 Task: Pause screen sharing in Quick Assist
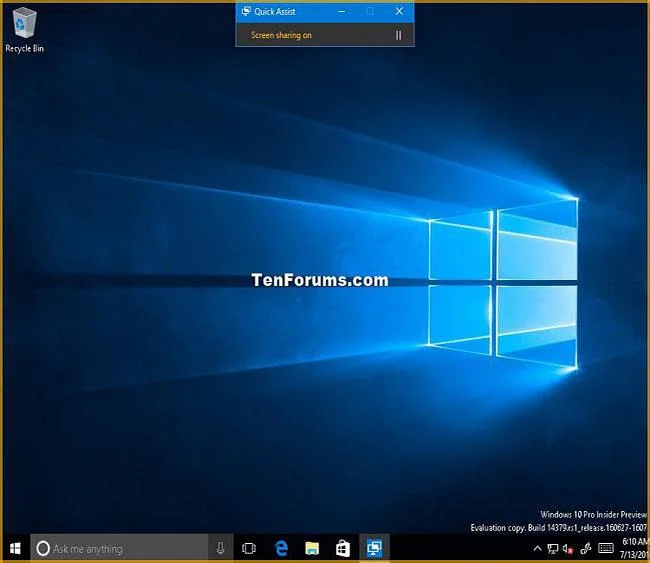click(x=398, y=35)
